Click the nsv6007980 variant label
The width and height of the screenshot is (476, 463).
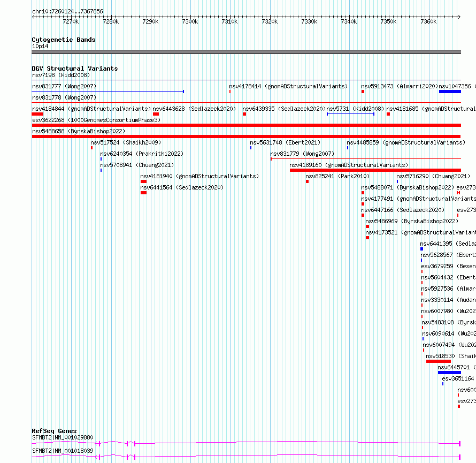pos(448,311)
